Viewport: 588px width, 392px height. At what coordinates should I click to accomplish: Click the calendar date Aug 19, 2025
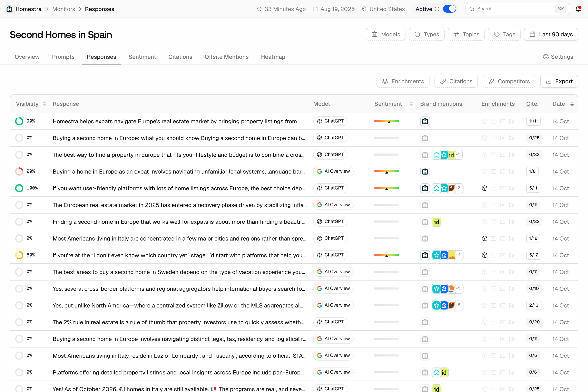pyautogui.click(x=334, y=9)
